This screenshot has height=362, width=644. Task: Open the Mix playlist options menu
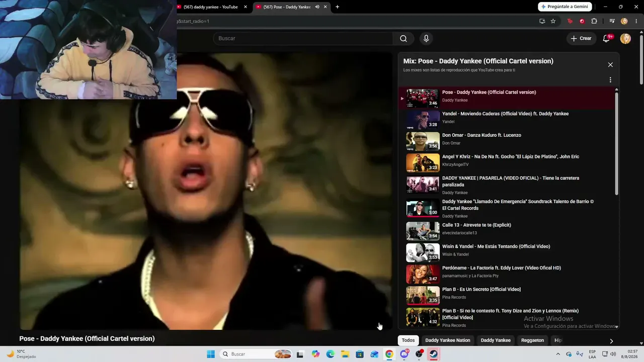pyautogui.click(x=610, y=80)
